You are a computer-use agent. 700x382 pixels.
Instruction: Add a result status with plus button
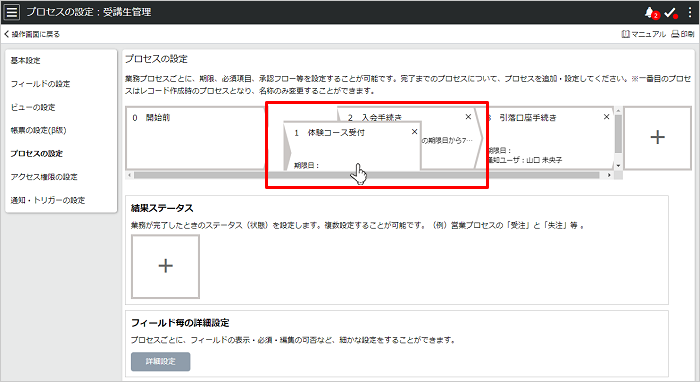[166, 266]
